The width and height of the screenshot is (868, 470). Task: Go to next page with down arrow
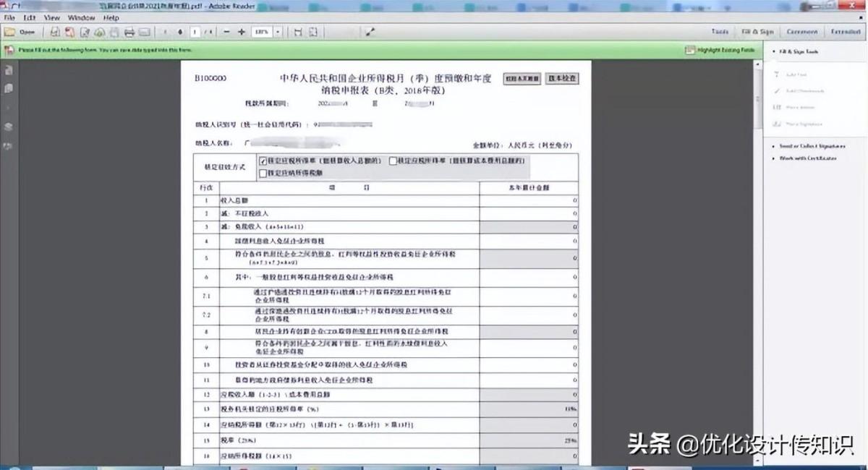(x=180, y=32)
